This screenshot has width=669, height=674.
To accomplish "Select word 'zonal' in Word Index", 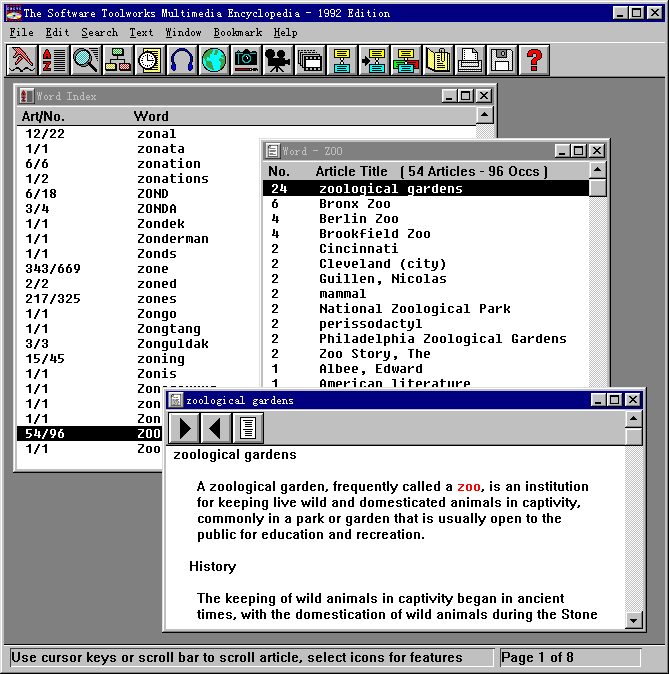I will click(x=157, y=134).
